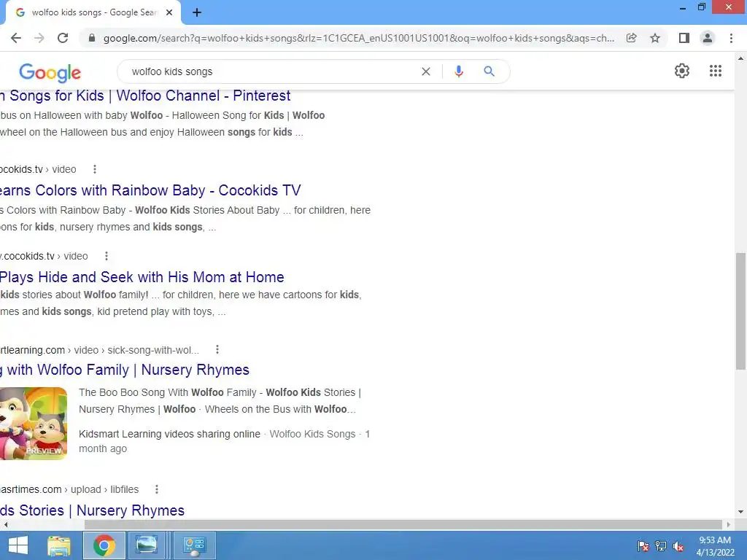Screen dimensions: 747x560
Task: Open the network tray icon
Action: pos(661,545)
